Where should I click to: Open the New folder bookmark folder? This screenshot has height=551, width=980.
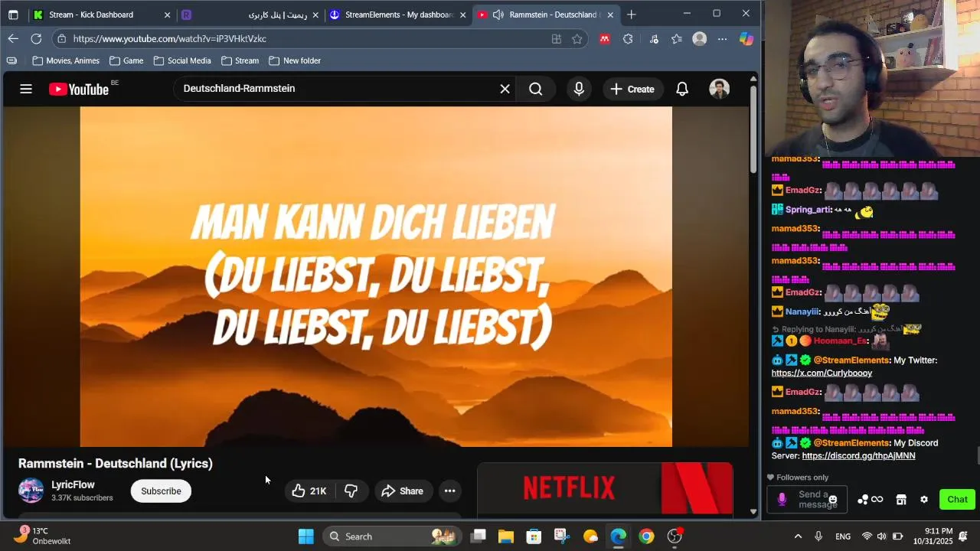tap(294, 60)
